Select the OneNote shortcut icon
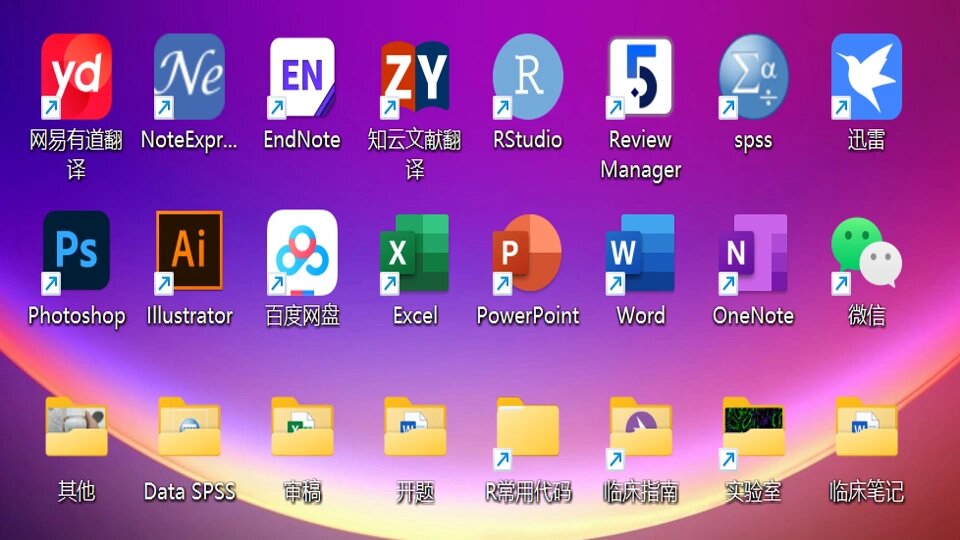960x540 pixels. point(753,252)
